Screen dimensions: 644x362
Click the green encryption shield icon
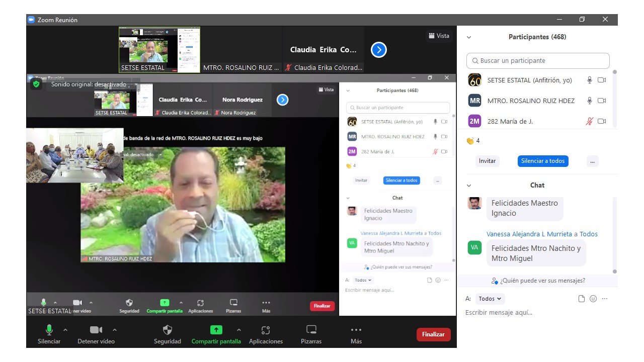click(36, 84)
